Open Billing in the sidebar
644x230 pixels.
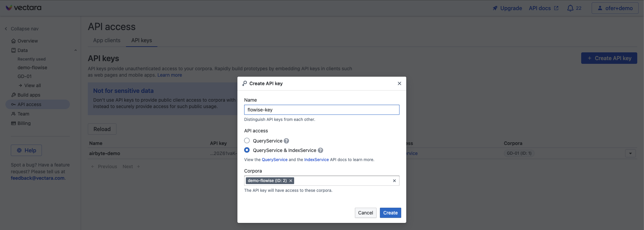24,123
